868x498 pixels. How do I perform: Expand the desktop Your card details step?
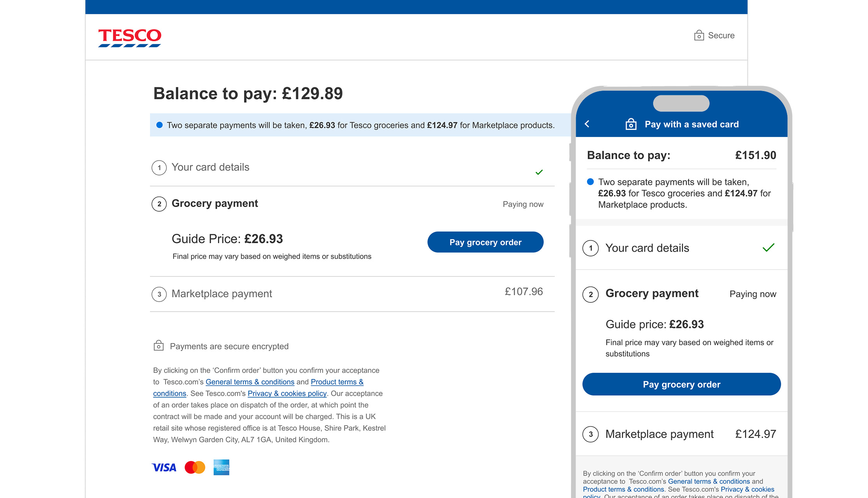tap(210, 167)
